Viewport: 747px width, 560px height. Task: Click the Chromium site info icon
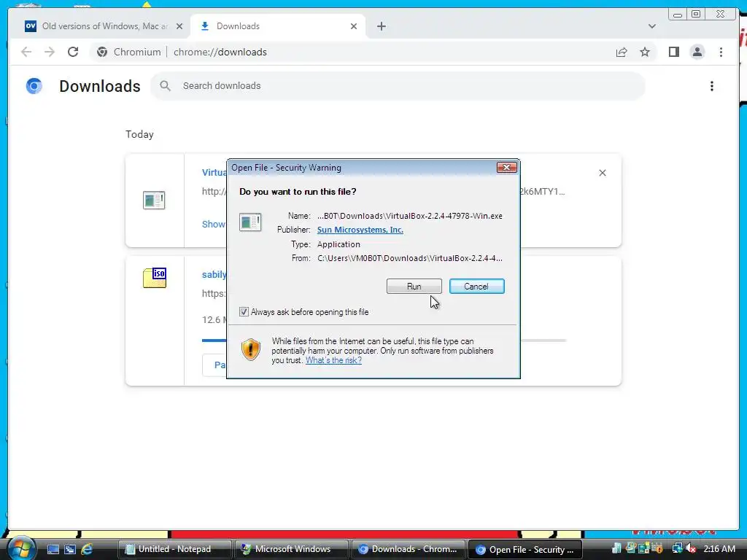click(x=102, y=52)
